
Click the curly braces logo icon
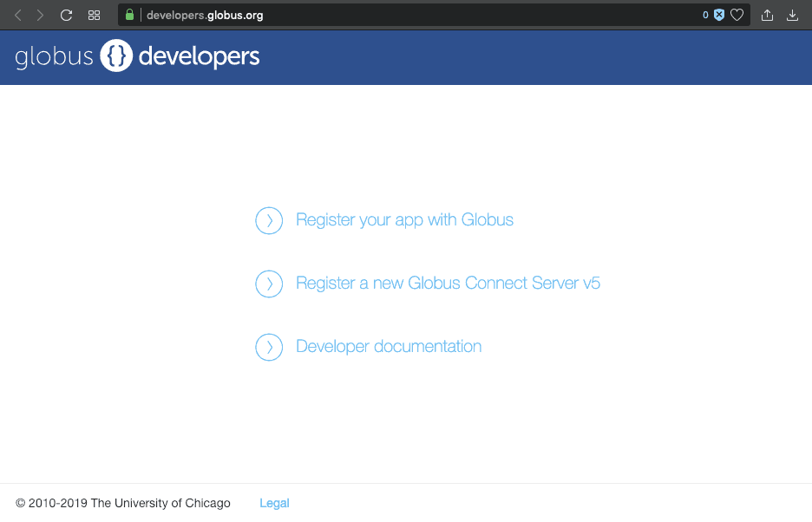click(116, 56)
